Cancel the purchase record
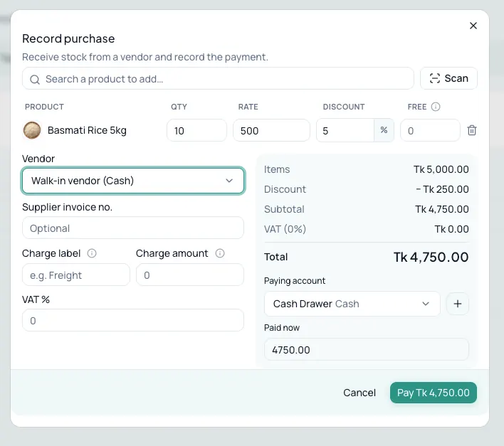This screenshot has width=504, height=446. click(x=359, y=393)
